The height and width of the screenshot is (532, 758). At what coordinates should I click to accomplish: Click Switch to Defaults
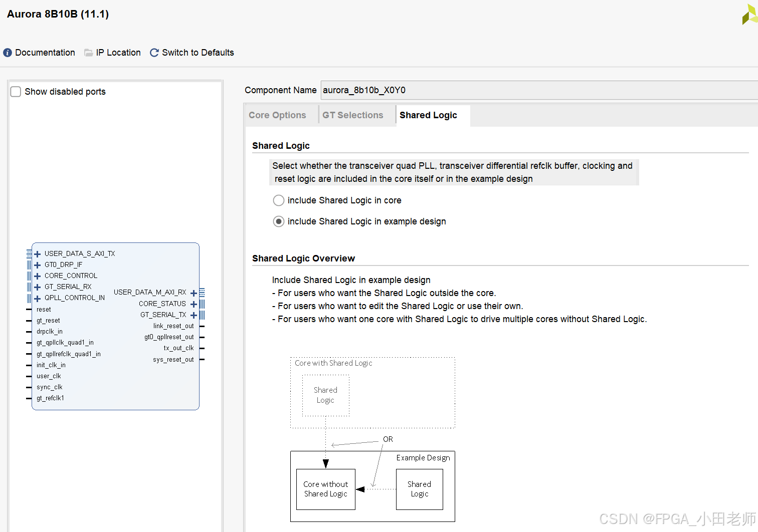click(198, 53)
